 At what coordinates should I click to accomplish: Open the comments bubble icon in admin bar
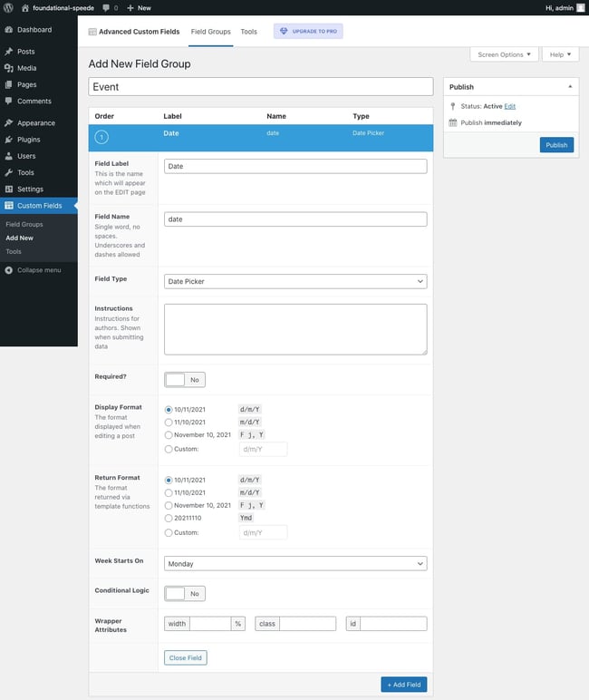(106, 7)
